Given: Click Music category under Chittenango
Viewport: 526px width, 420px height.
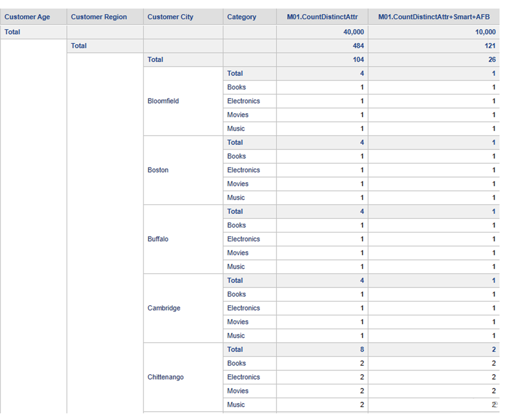Looking at the screenshot, I should (x=236, y=405).
